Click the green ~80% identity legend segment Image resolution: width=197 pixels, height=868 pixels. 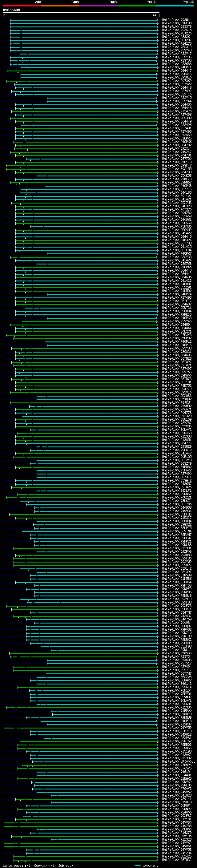pyautogui.click(x=137, y=6)
